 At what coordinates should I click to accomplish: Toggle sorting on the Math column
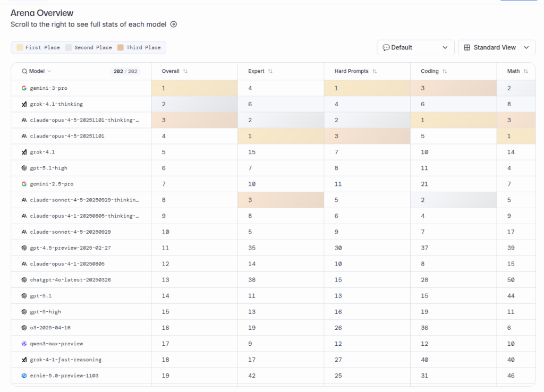tap(525, 71)
